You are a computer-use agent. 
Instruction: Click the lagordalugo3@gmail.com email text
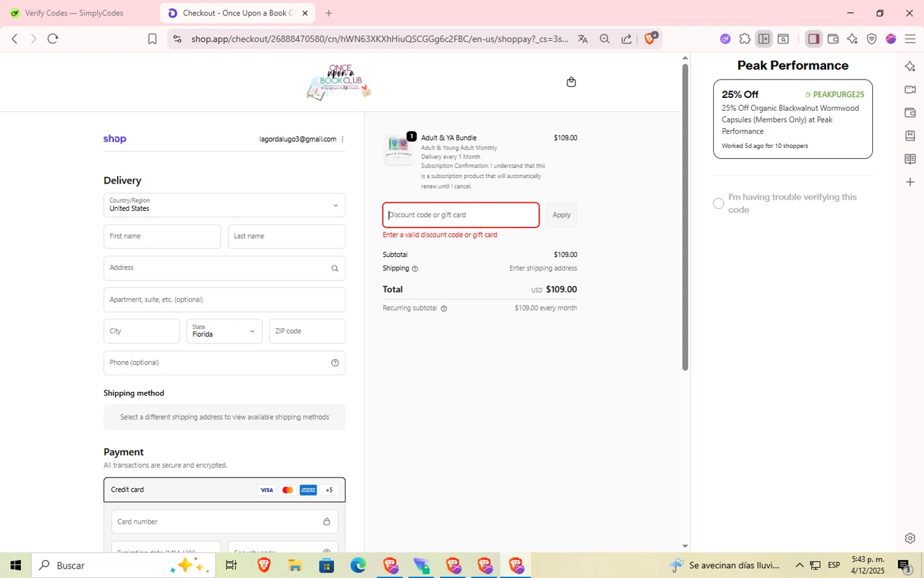298,139
